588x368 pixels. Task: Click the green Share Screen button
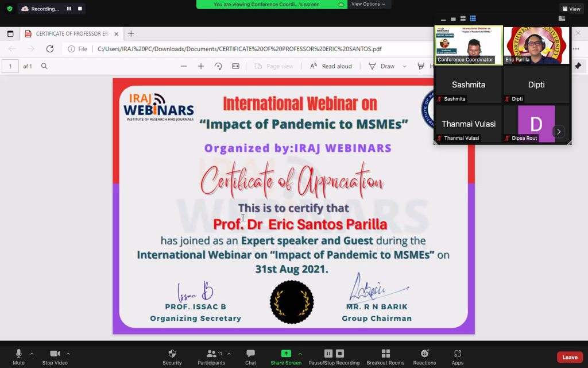tap(286, 356)
